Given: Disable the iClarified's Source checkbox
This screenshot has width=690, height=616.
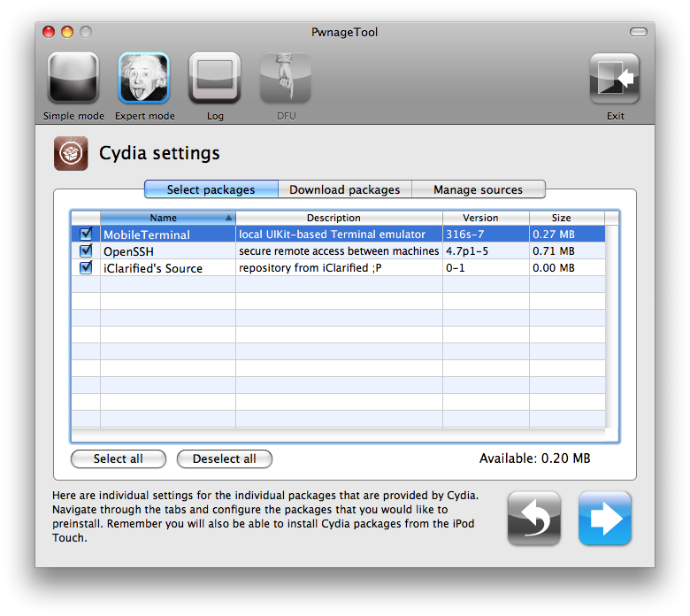Looking at the screenshot, I should point(86,268).
